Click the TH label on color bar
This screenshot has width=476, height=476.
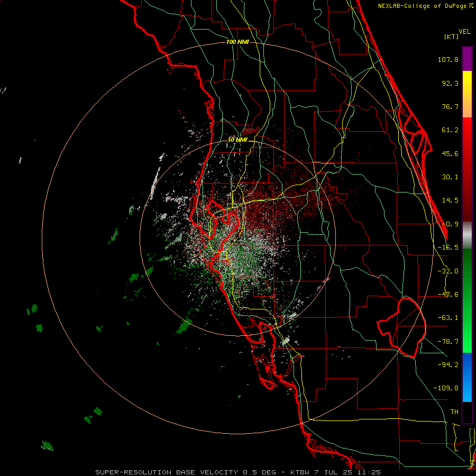[x=454, y=411]
